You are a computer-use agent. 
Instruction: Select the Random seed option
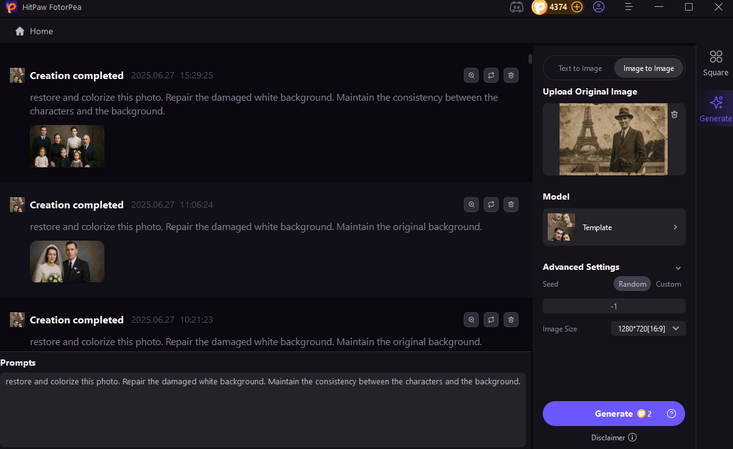tap(632, 284)
